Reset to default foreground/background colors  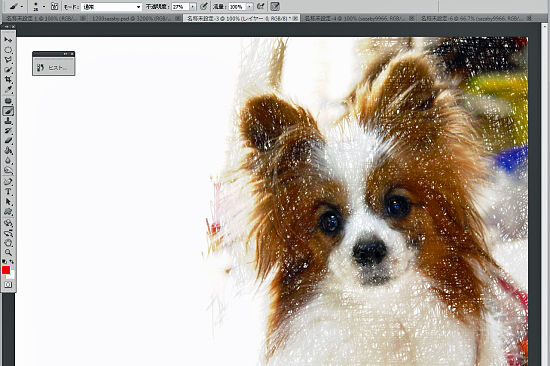point(5,261)
